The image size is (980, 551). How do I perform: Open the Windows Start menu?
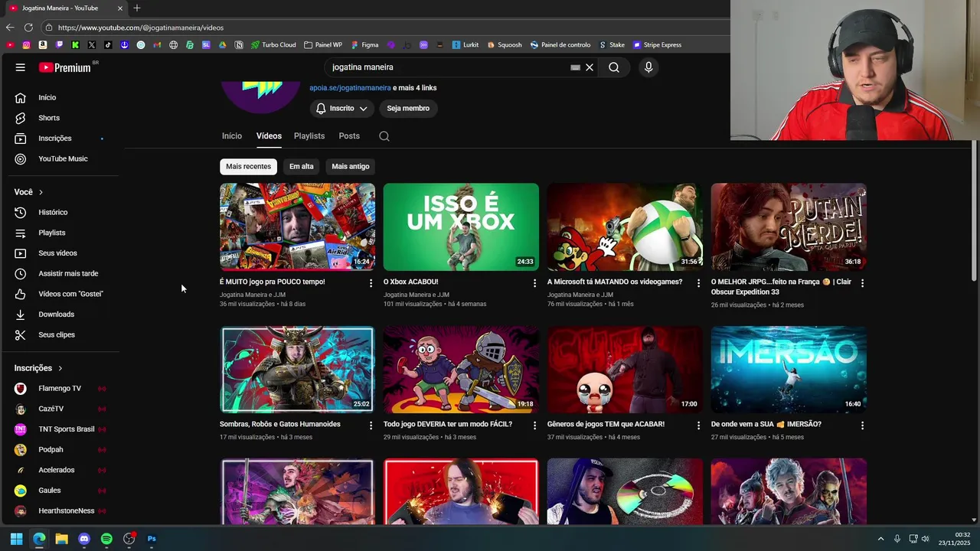[x=16, y=539]
